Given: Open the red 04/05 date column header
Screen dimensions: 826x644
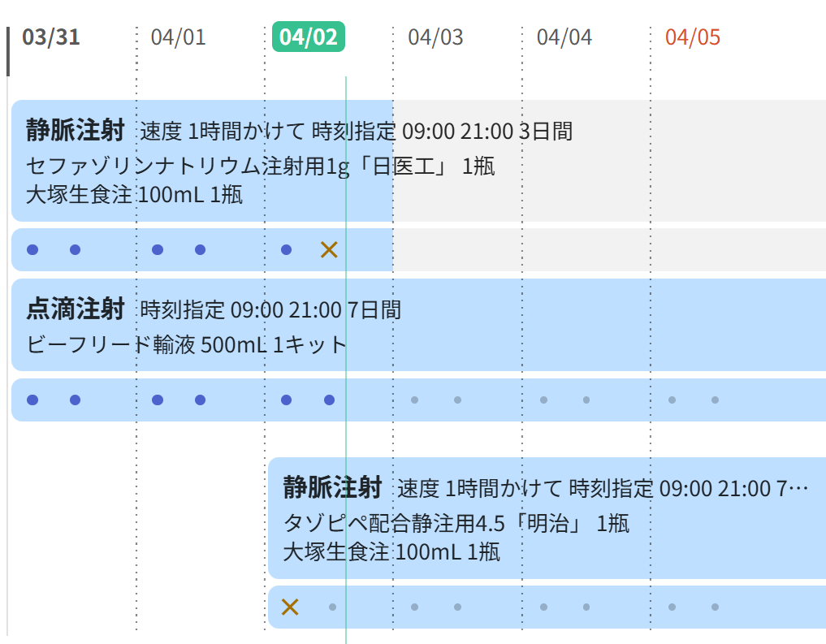Looking at the screenshot, I should pyautogui.click(x=692, y=37).
